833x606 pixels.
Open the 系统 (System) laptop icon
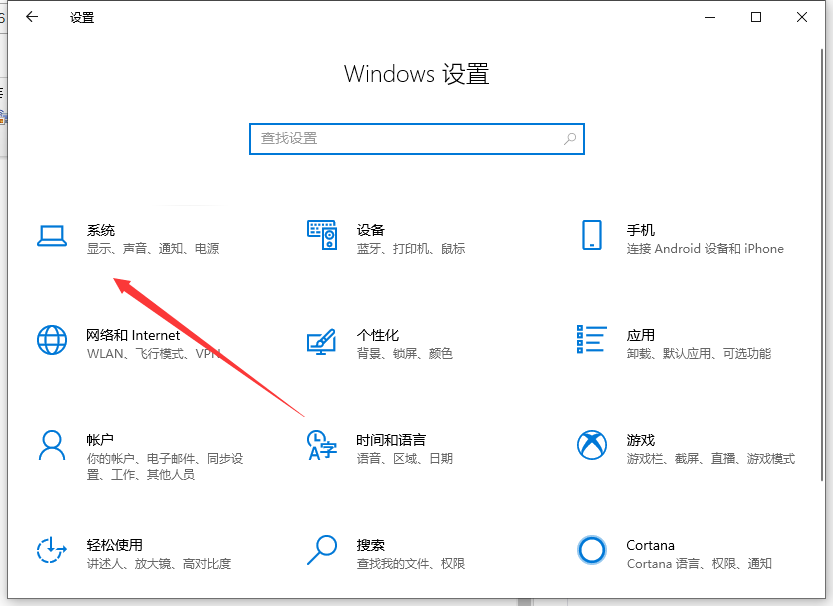(x=51, y=235)
